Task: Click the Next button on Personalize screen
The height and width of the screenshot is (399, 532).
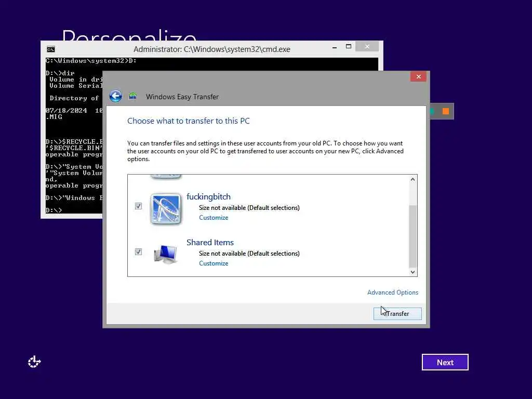Action: tap(445, 362)
